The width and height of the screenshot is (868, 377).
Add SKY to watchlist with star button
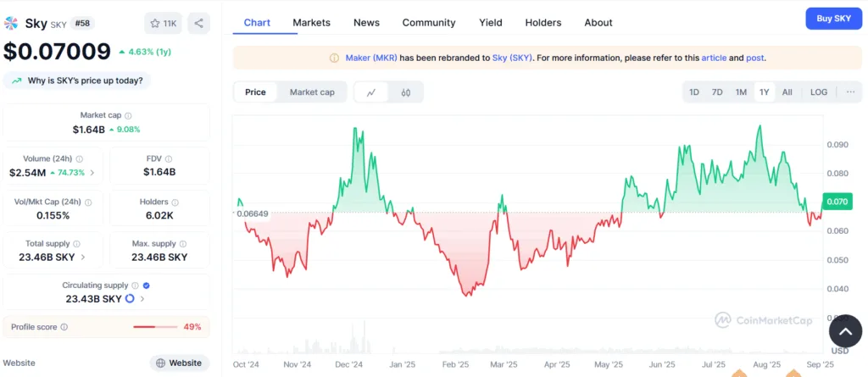164,23
